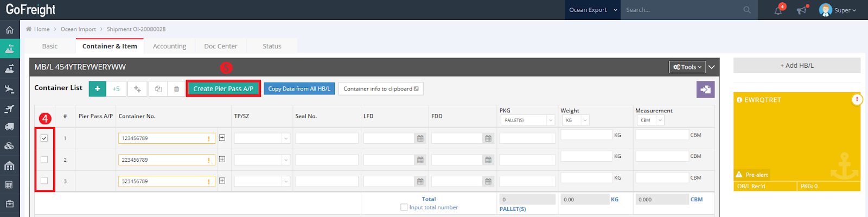Switch to the Doc Center tab

click(x=220, y=47)
